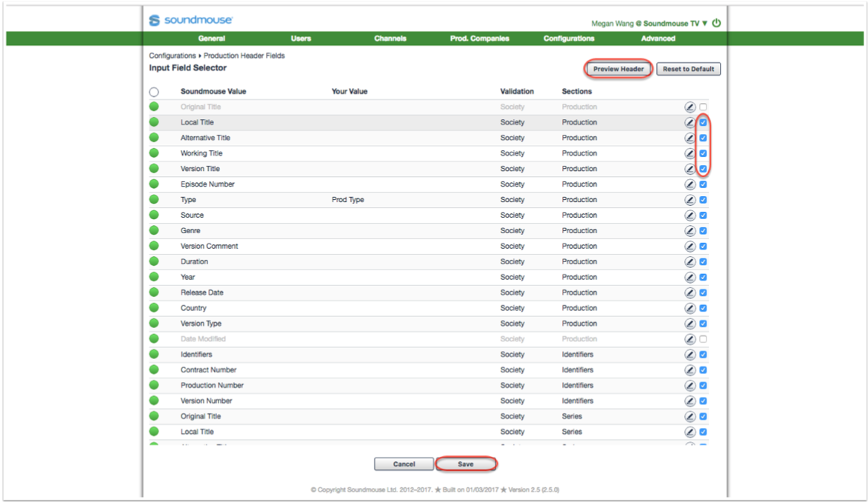Viewport: 868px width, 502px height.
Task: Edit the Production Number row
Action: coord(690,386)
